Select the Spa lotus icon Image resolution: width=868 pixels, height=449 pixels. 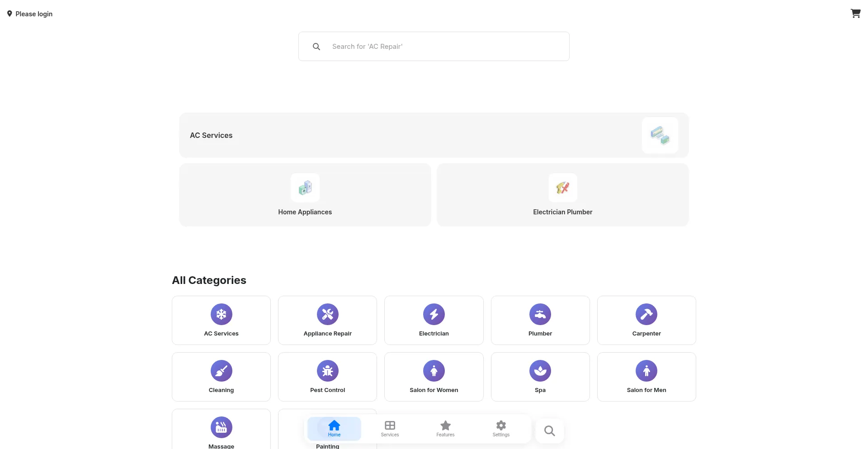(x=540, y=371)
